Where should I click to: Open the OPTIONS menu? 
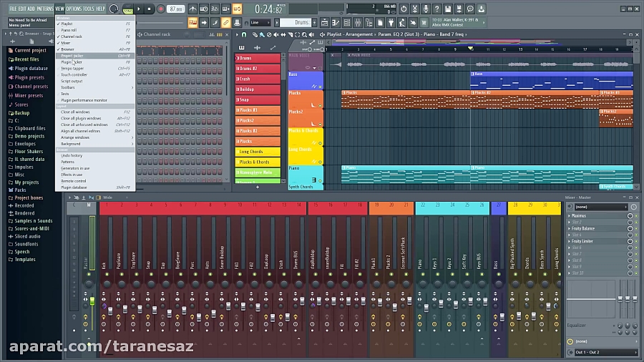click(74, 9)
